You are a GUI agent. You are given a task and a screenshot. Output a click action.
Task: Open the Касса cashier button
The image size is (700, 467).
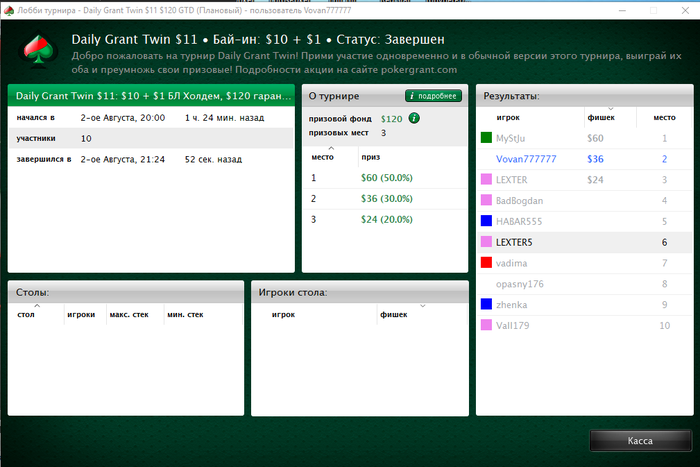click(640, 441)
